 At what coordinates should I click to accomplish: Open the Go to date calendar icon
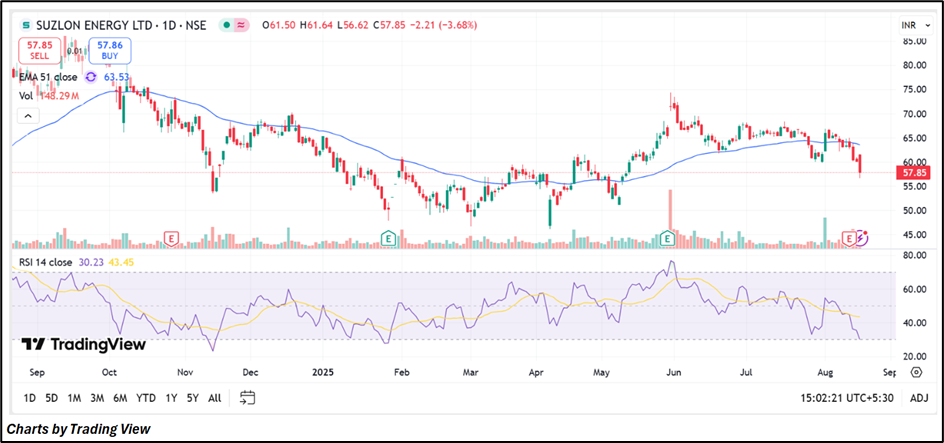(248, 398)
